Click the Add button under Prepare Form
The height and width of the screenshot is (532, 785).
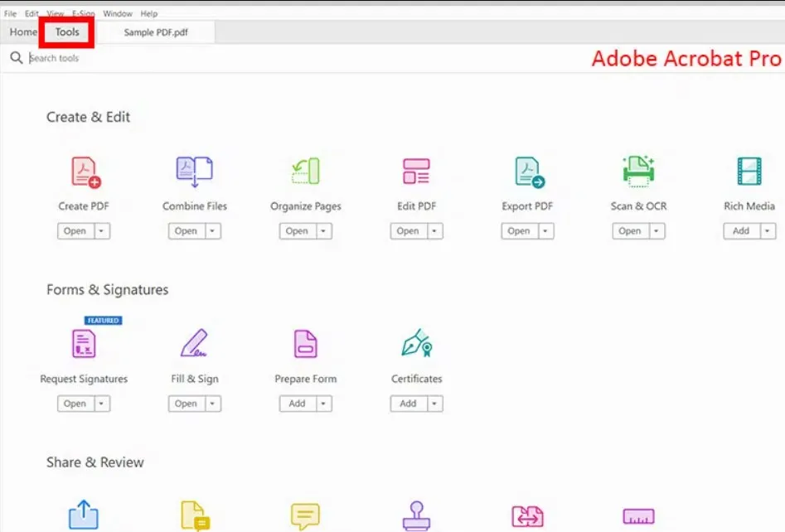tap(298, 404)
